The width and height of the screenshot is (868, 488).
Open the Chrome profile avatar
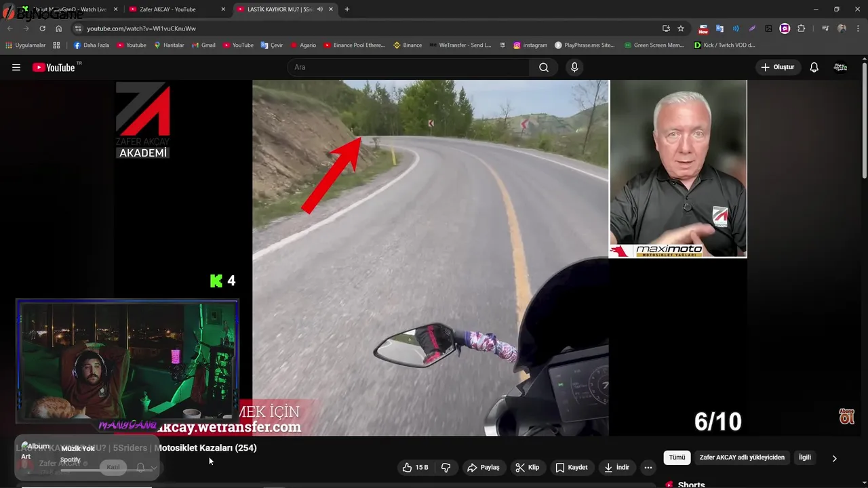click(842, 28)
